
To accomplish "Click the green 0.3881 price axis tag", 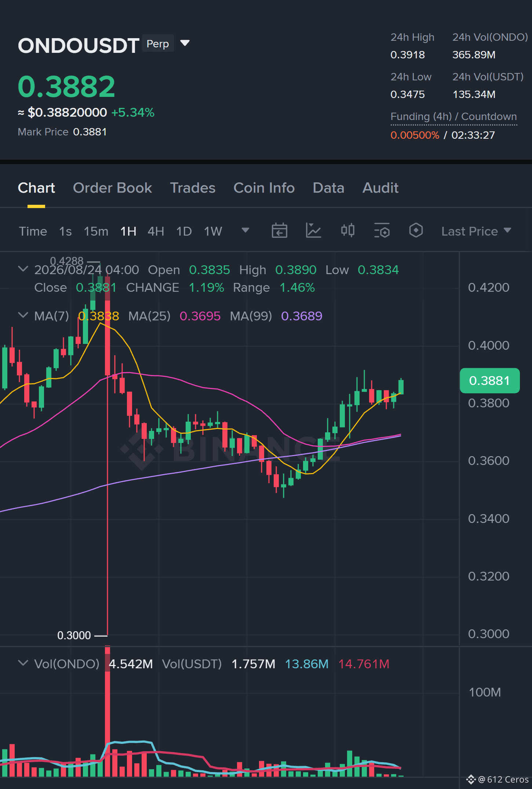I will pyautogui.click(x=489, y=381).
